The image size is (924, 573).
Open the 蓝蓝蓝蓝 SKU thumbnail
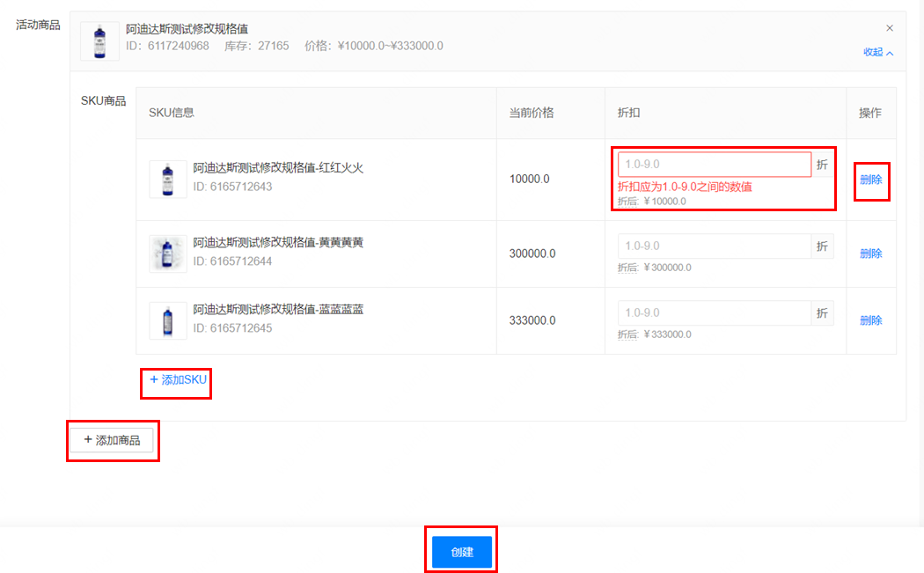pos(168,320)
